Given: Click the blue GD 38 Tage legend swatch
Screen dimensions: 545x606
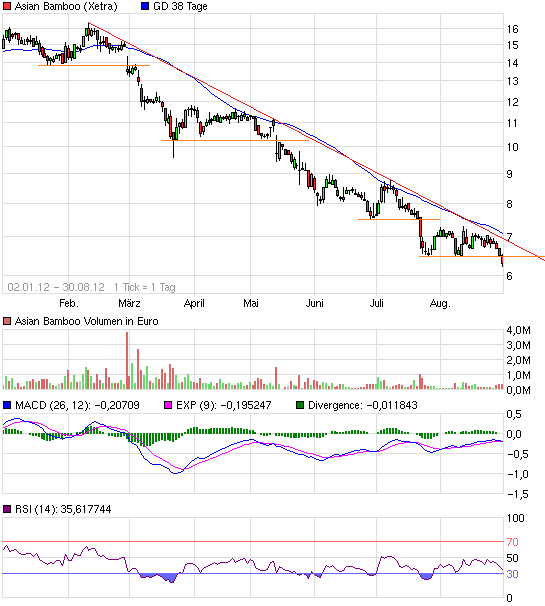Looking at the screenshot, I should 145,6.
